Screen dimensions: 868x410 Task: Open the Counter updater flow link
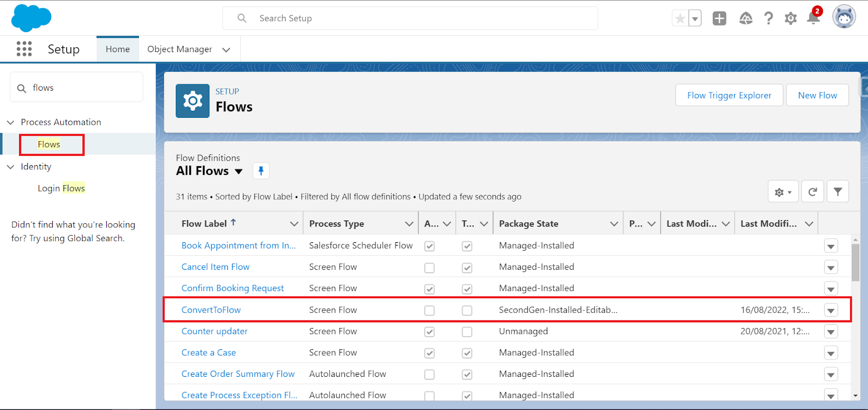pos(214,331)
